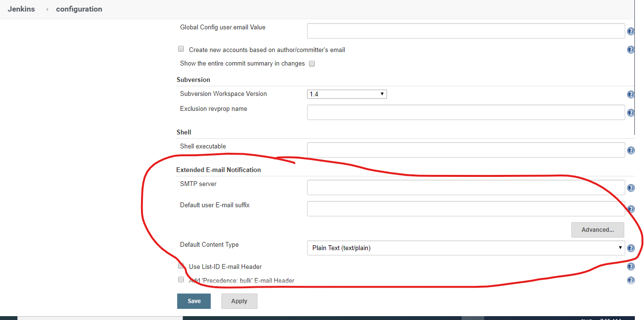Open help for Global Config user.email Value

tap(631, 31)
